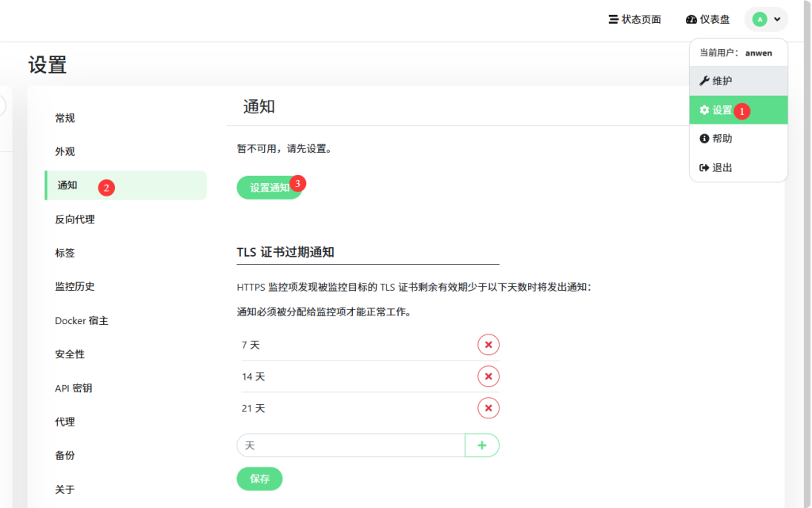Screen dimensions: 812x508
Task: Click the green user avatar icon
Action: click(x=760, y=20)
